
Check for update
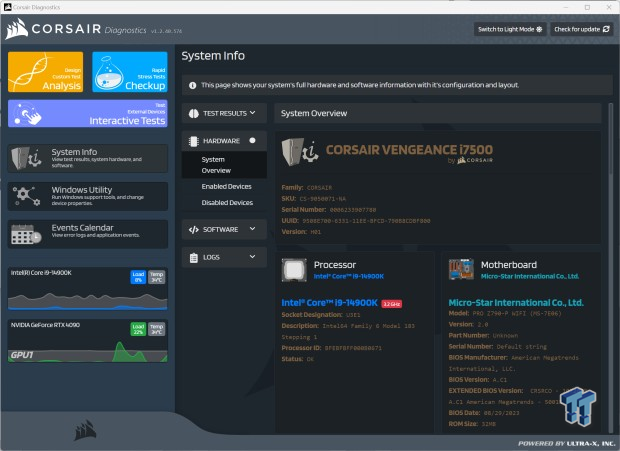tap(581, 29)
